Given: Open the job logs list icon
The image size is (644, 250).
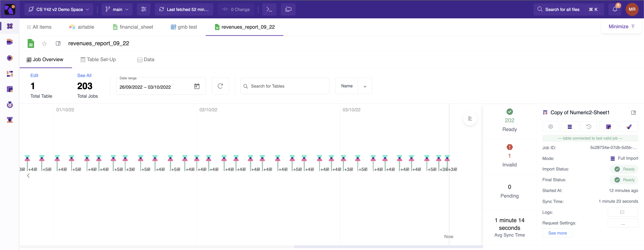Looking at the screenshot, I should coord(622,212).
